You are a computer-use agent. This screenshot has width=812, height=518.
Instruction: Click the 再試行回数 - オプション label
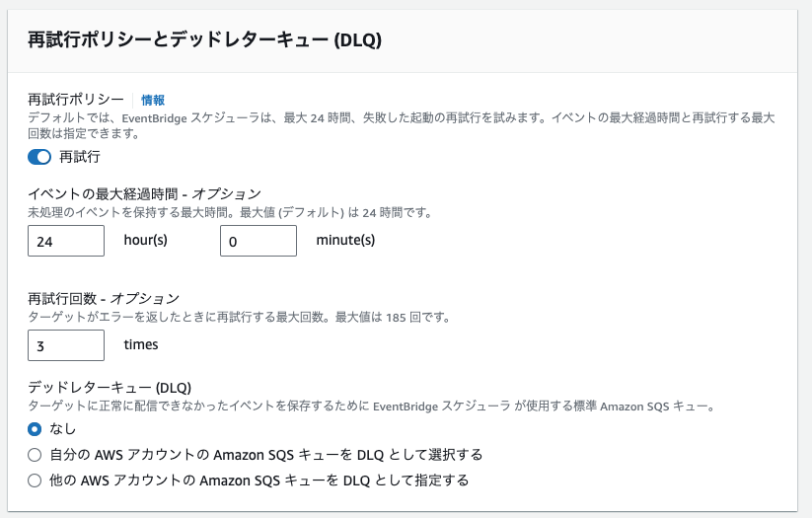[104, 298]
